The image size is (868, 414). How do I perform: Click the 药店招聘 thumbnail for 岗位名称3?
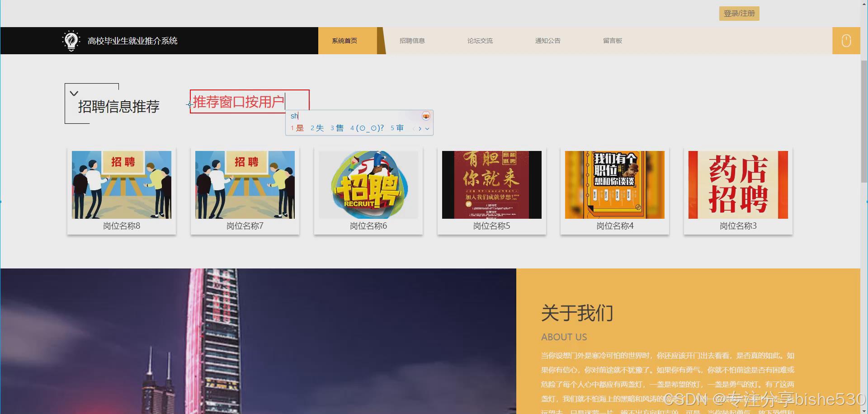click(x=738, y=184)
